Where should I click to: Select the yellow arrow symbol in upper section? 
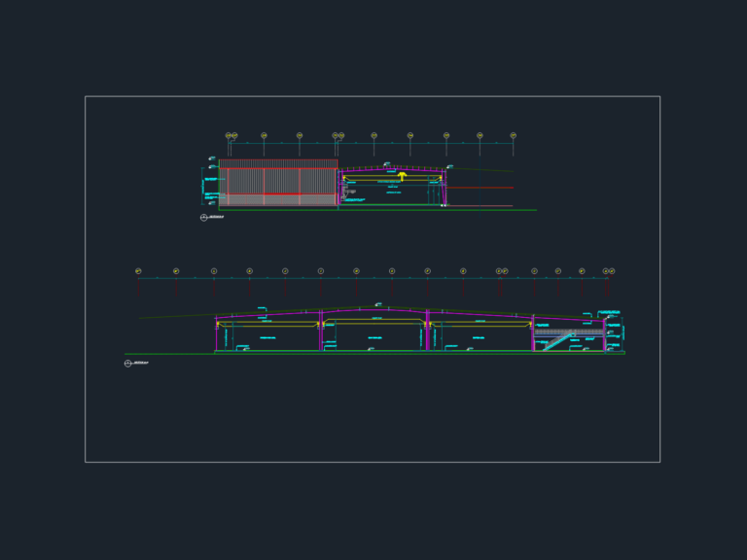(x=403, y=177)
